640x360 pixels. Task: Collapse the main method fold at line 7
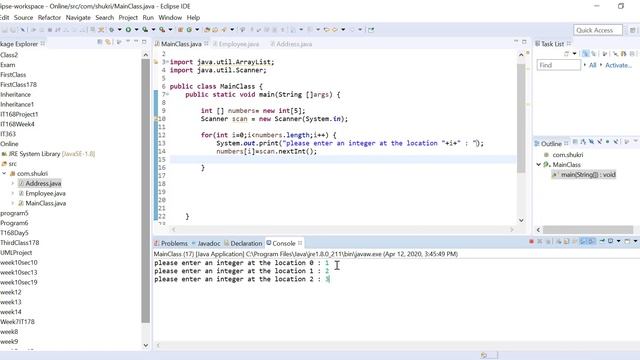click(x=167, y=94)
